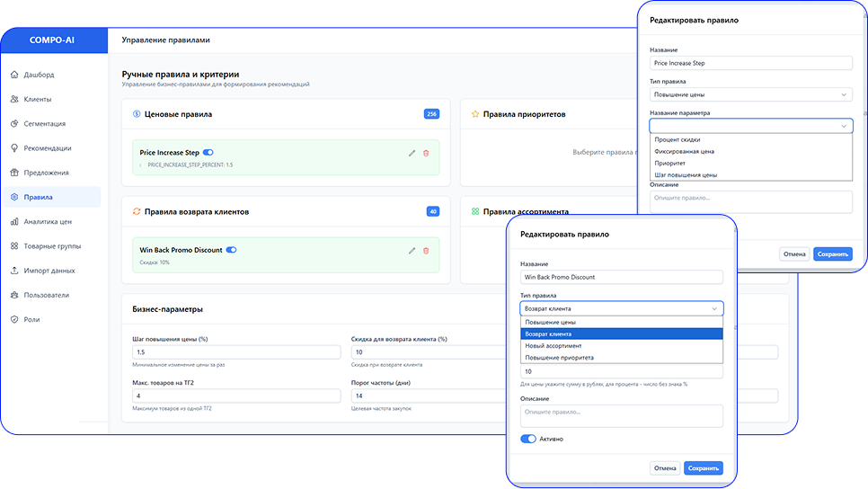Click the pencil edit icon for Price Increase Step
868x489 pixels.
tap(412, 153)
